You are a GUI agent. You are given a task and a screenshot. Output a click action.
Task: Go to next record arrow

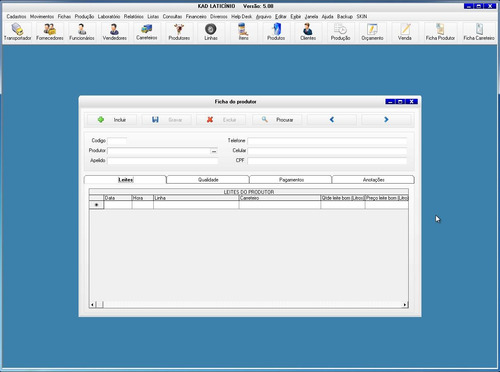(386, 120)
